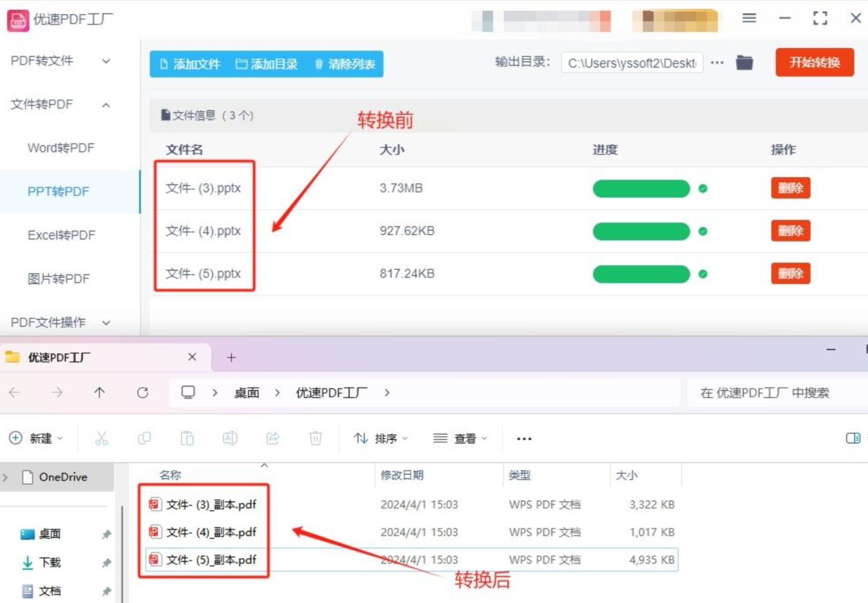Open the 查看 view dropdown

[460, 438]
